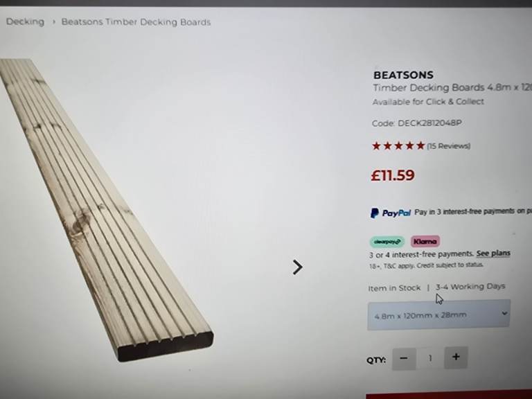Increase quantity with the plus button
The height and width of the screenshot is (399, 532).
[455, 357]
